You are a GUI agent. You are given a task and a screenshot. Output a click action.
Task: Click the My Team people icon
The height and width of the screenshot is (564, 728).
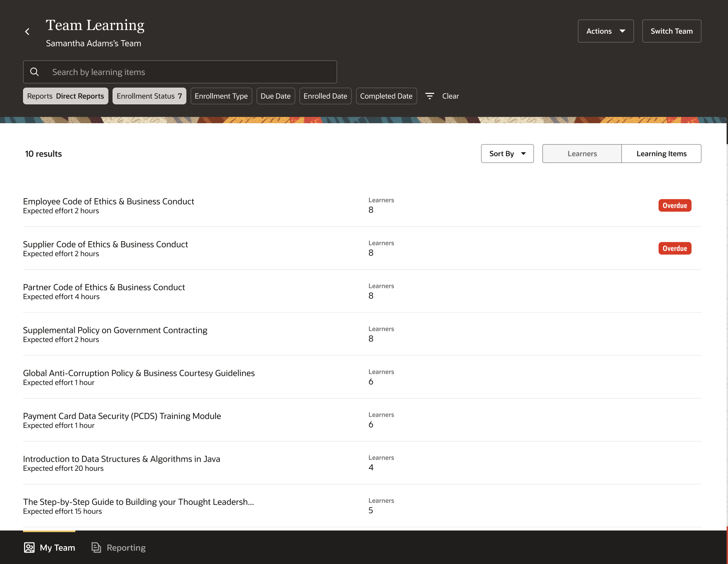click(29, 548)
